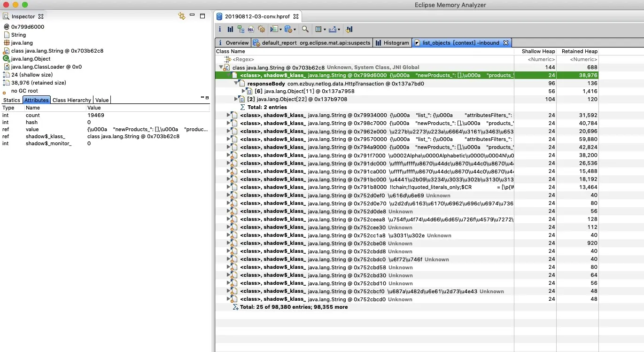Expand the String @ 0x752cbcd0 row

click(x=229, y=299)
